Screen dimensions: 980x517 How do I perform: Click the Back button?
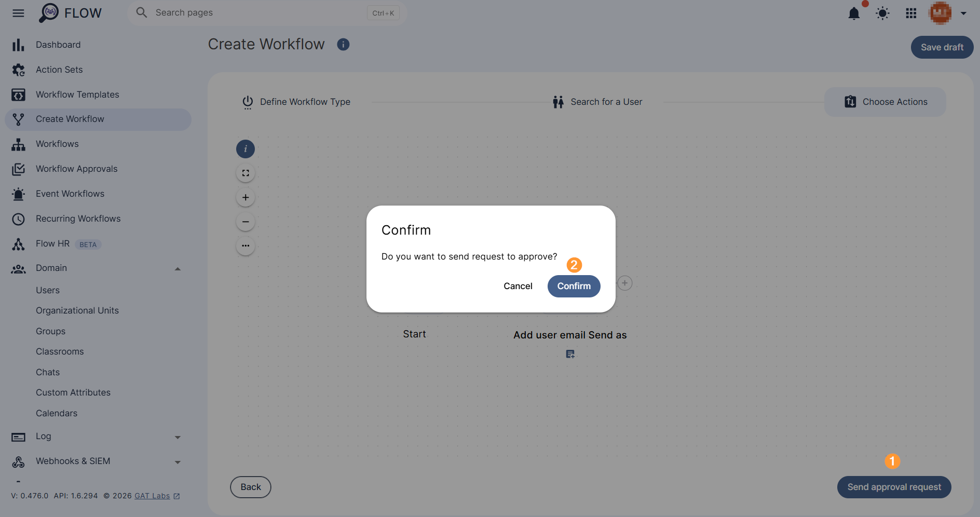coord(251,487)
